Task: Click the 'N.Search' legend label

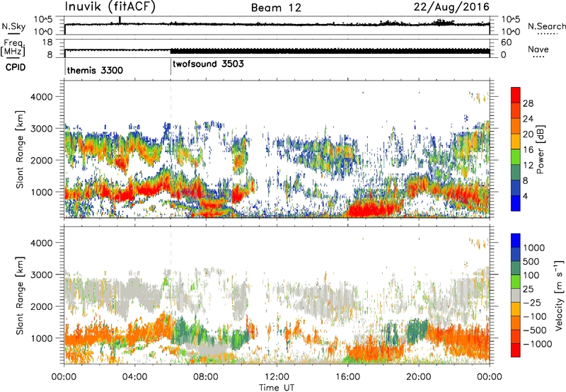Action: click(546, 26)
